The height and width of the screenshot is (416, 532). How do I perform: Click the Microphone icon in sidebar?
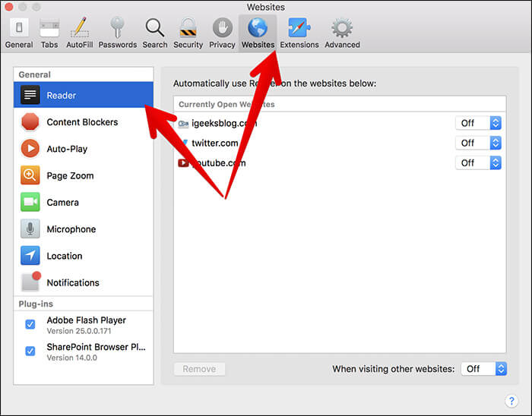click(30, 228)
